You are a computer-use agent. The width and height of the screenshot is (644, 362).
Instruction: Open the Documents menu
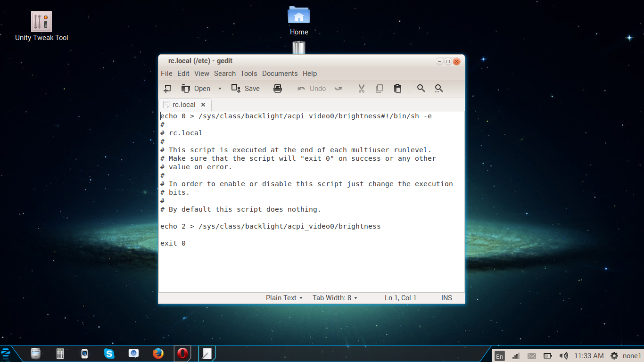[280, 74]
